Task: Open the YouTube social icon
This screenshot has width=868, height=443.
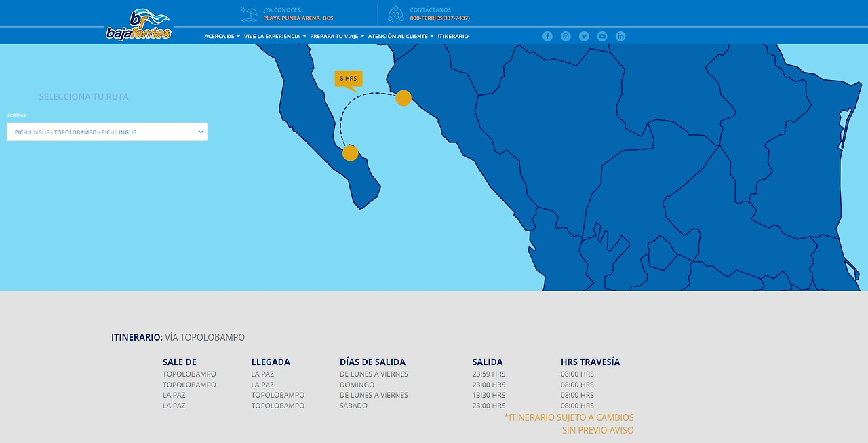Action: 602,36
